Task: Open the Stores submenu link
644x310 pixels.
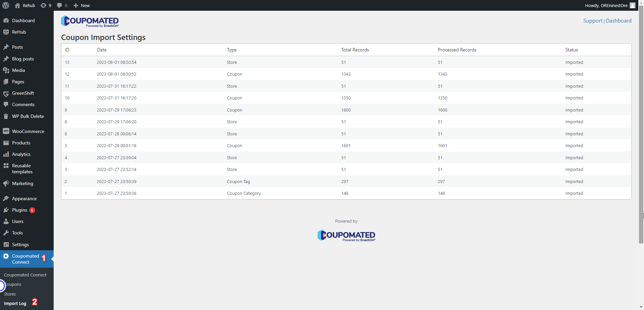Action: pos(10,294)
